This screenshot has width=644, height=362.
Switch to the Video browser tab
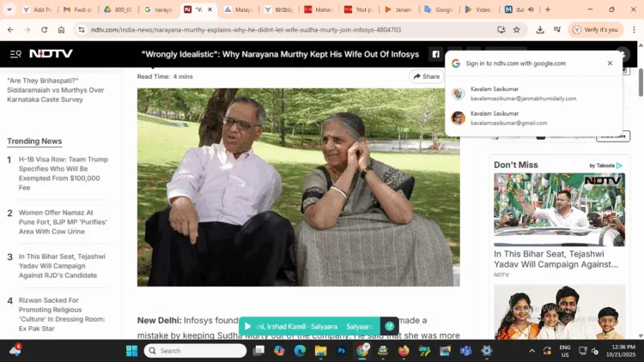[x=479, y=9]
